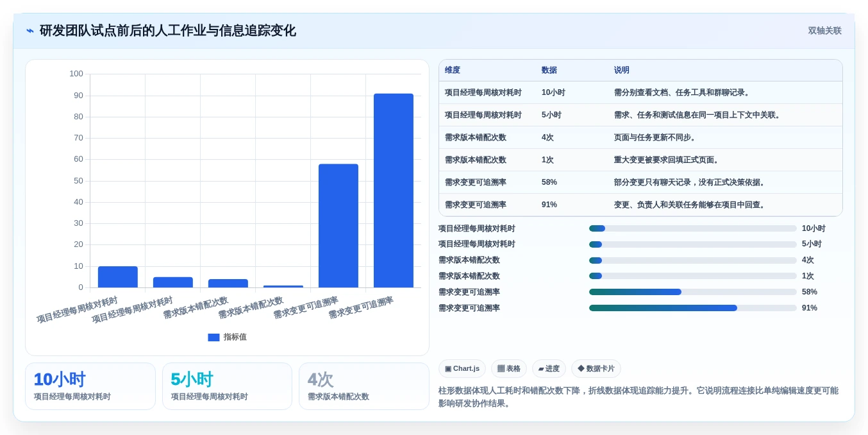Image resolution: width=868 pixels, height=435 pixels.
Task: Click the 数据卡片 tag chip
Action: [596, 369]
